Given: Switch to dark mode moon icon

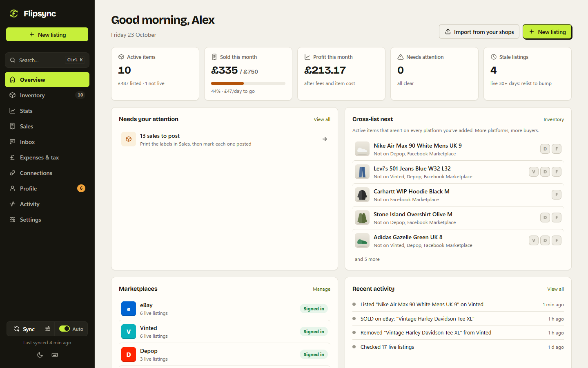Looking at the screenshot, I should point(40,355).
